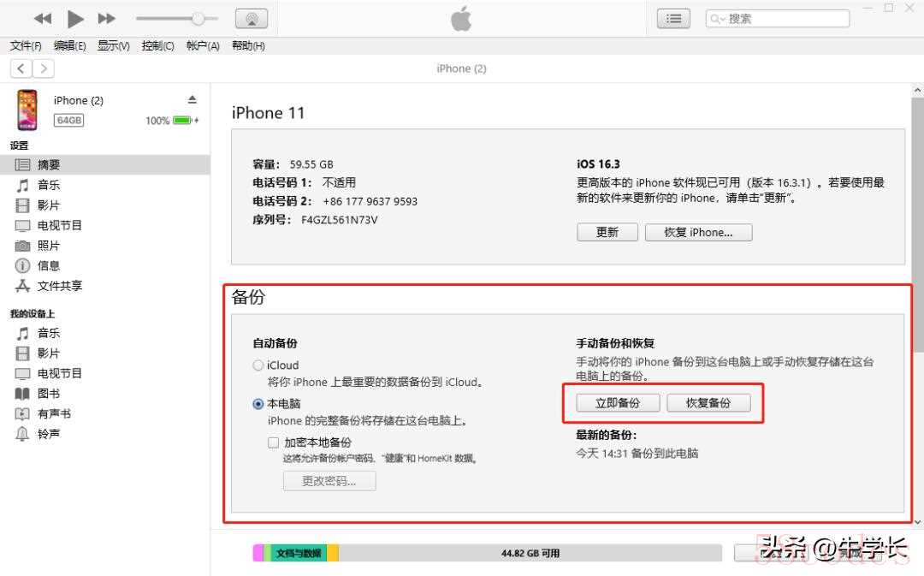The height and width of the screenshot is (576, 924).
Task: Open the 编辑(E) menu
Action: (69, 46)
